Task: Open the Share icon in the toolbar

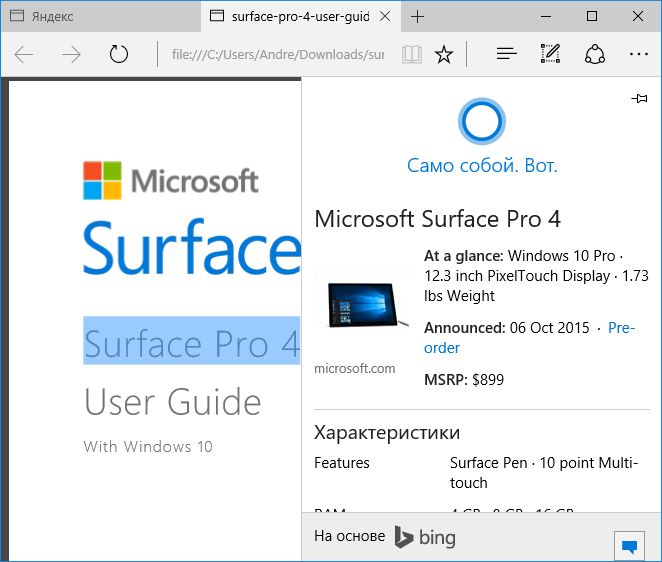Action: pos(594,55)
